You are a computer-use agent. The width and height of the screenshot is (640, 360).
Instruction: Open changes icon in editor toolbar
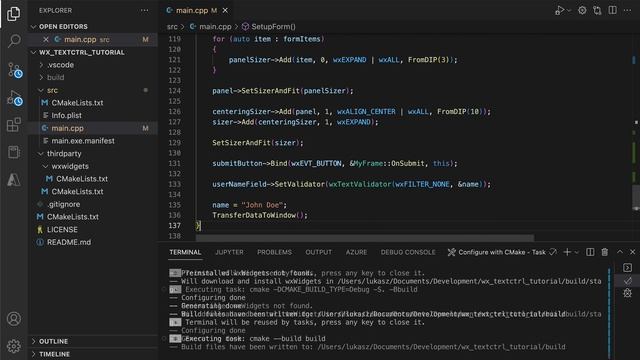[x=597, y=11]
